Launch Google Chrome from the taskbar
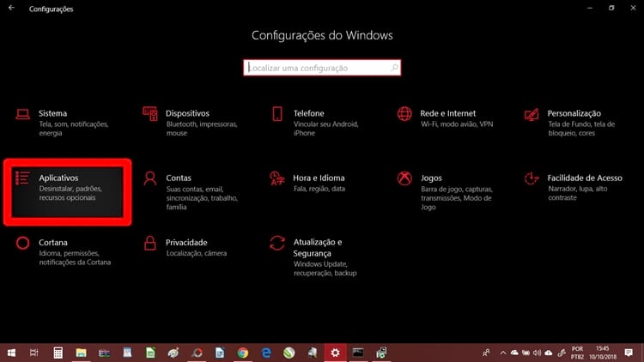This screenshot has width=644, height=362. click(243, 353)
